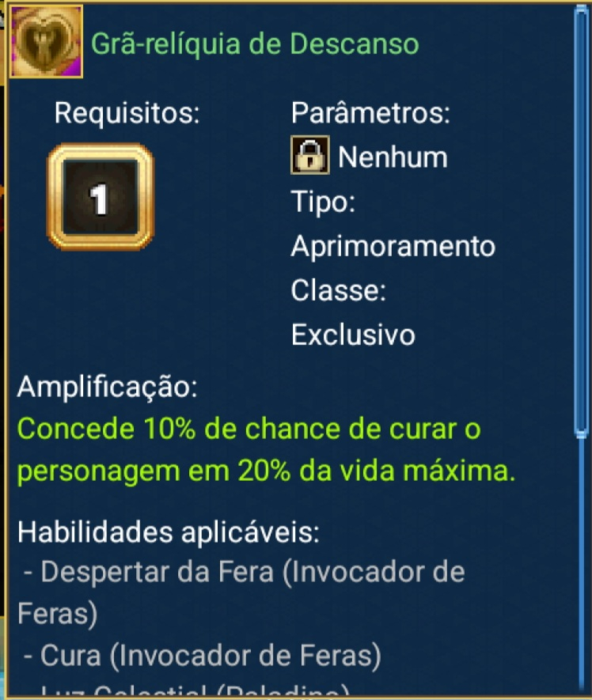Screen dimensions: 592x700
Task: Click the Tipo label
Action: pos(323,202)
